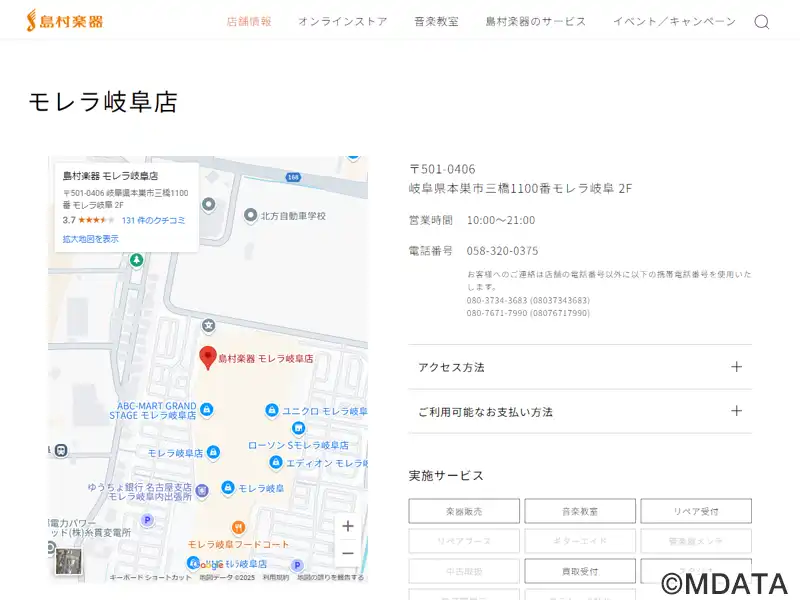Click the green park tree marker

click(136, 260)
